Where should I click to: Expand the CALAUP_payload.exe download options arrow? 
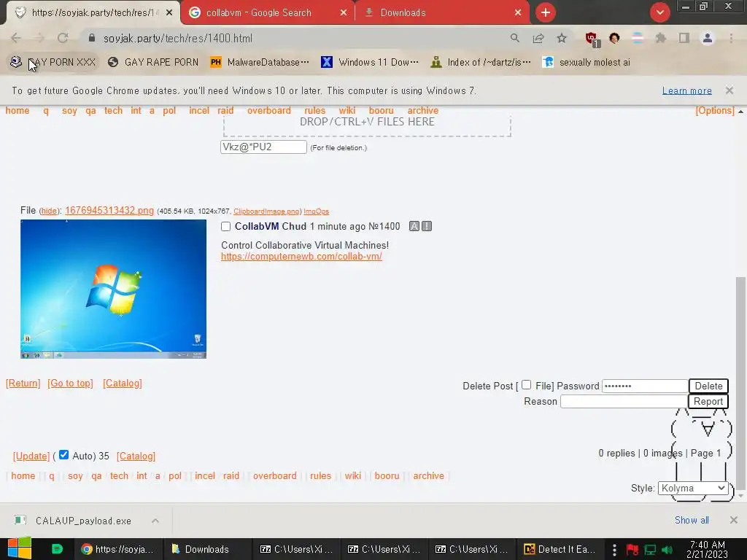155,521
